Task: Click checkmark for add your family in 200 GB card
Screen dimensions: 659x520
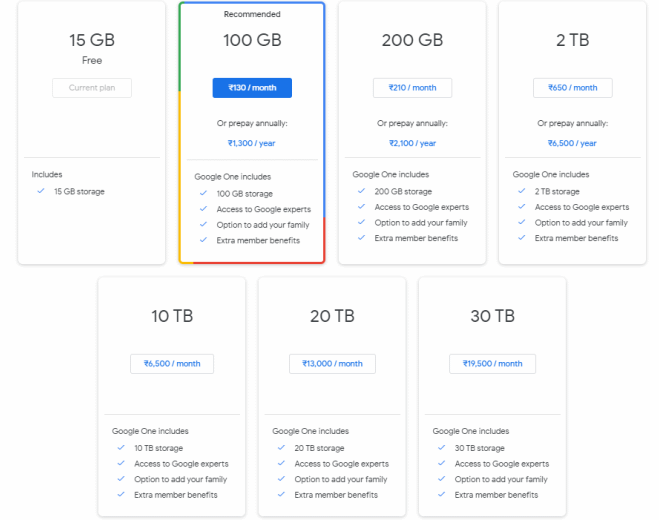Action: click(x=361, y=222)
